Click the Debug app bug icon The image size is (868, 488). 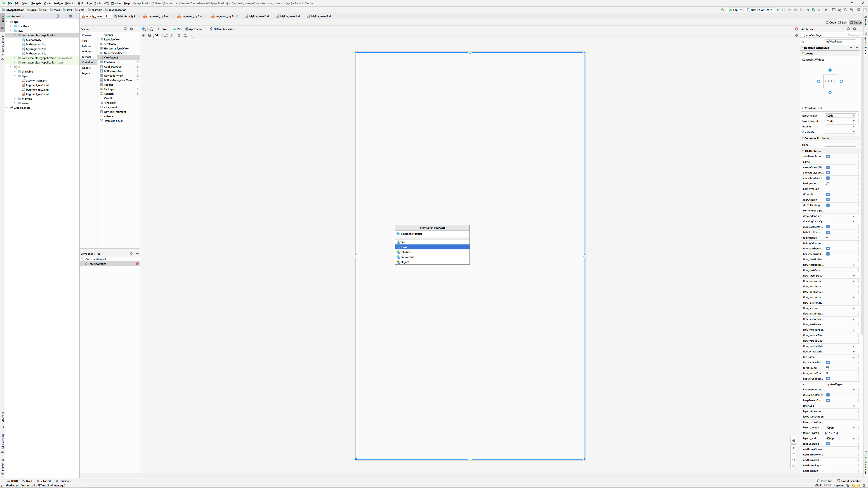(x=795, y=10)
